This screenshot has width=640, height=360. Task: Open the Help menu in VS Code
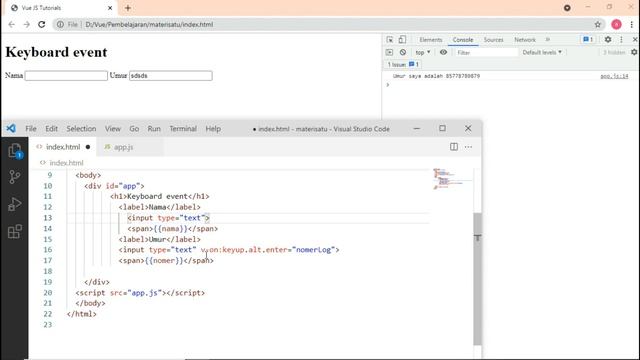click(x=213, y=129)
